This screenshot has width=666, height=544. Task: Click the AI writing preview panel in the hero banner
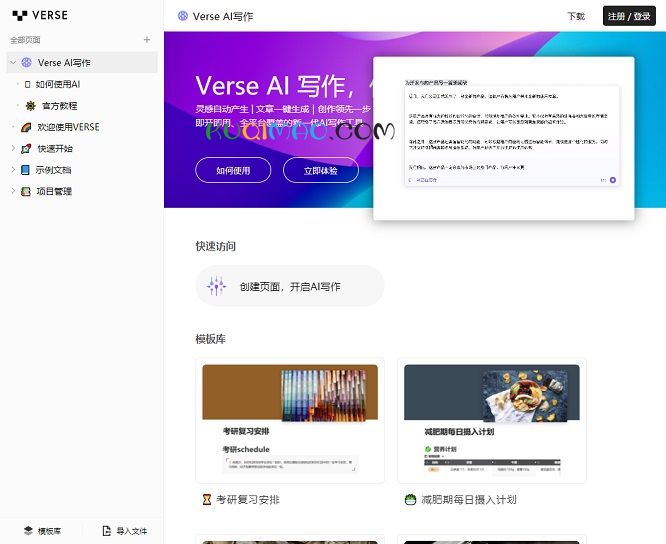point(504,138)
